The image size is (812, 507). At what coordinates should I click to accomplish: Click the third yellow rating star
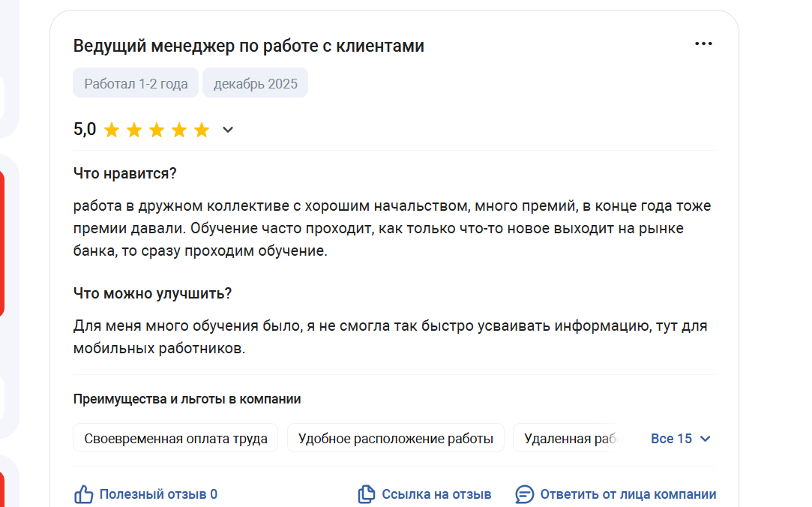coord(157,130)
